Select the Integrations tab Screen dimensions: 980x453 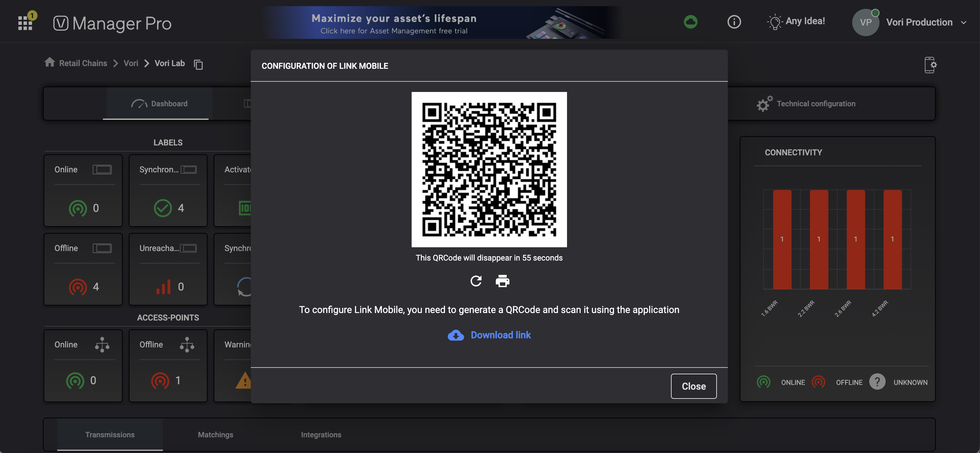pyautogui.click(x=321, y=434)
